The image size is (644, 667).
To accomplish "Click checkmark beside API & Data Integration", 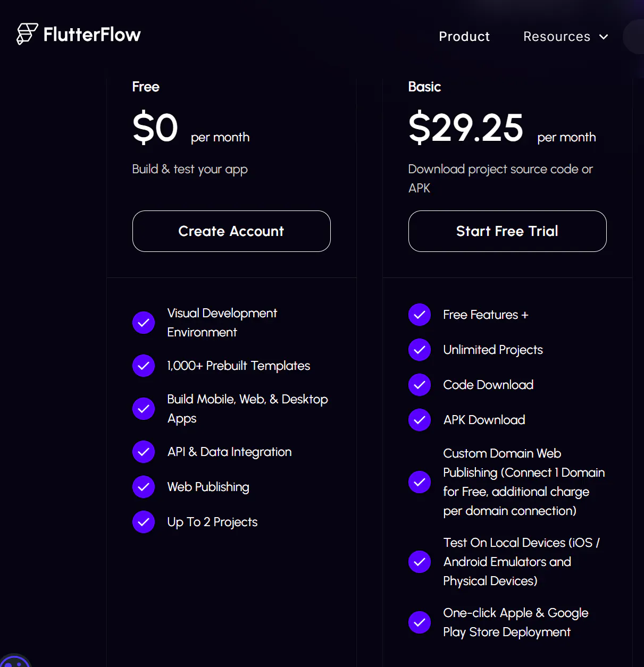I will click(144, 452).
